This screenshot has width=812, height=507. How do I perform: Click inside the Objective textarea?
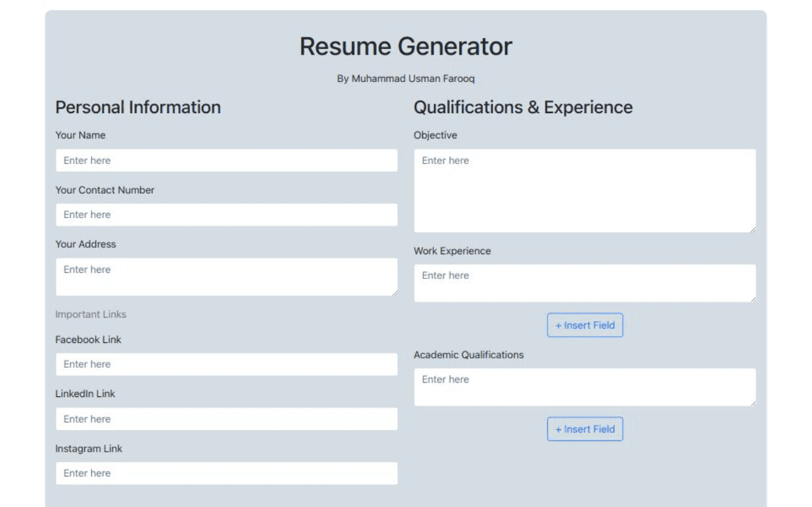pyautogui.click(x=584, y=191)
